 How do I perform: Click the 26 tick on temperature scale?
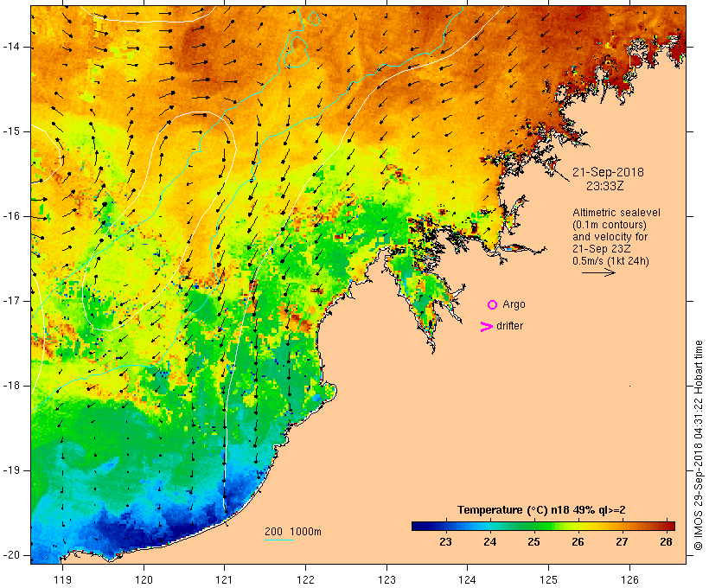578,541
